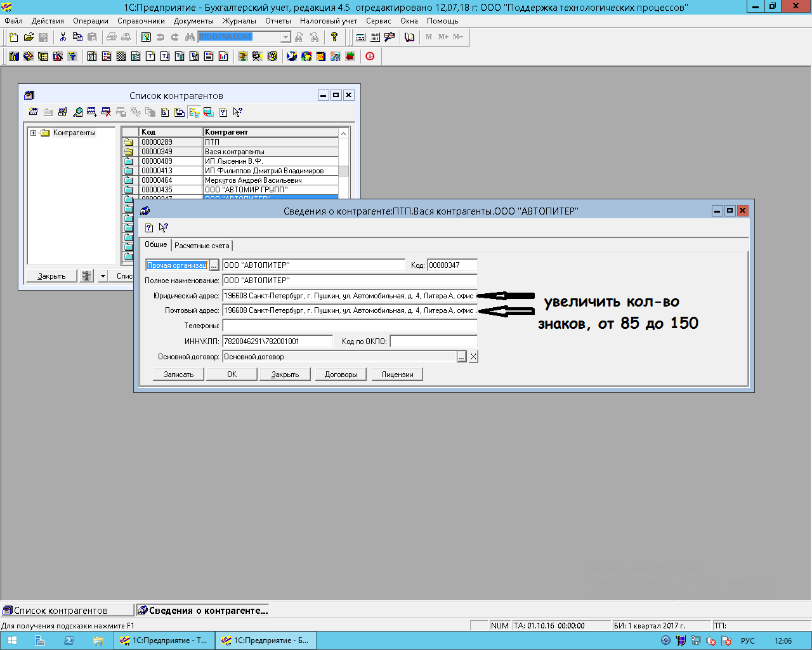Screen dimensions: 812x650
Task: Switch to the Расчетные счета tab
Action: (202, 246)
